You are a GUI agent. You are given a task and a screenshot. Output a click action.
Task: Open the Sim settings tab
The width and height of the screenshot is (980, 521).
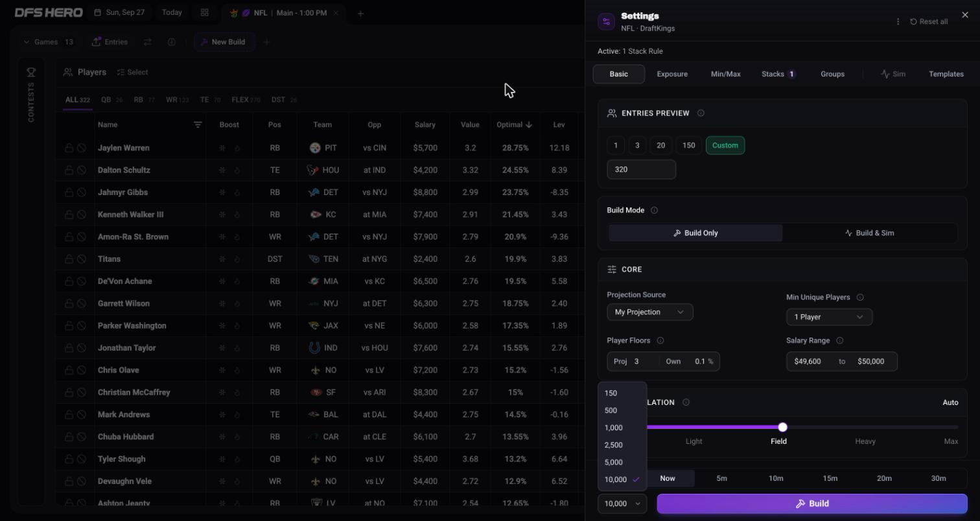[x=892, y=74]
